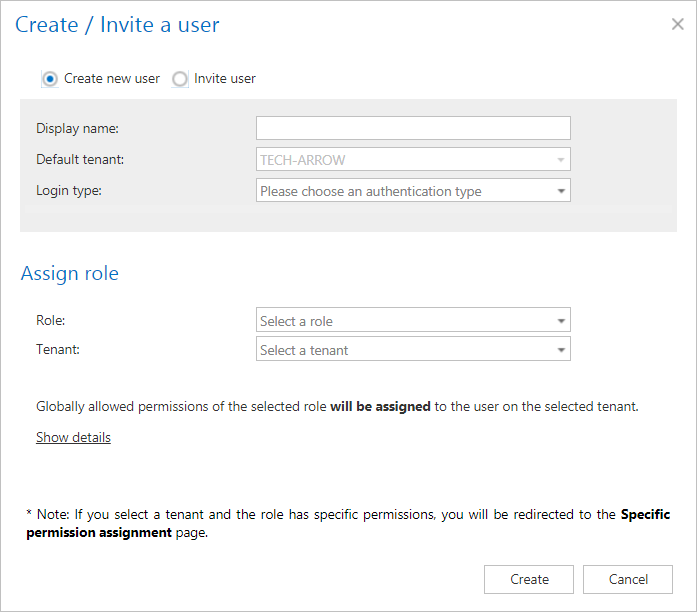Click the bold "will be assigned" text
The width and height of the screenshot is (697, 612).
pos(380,407)
